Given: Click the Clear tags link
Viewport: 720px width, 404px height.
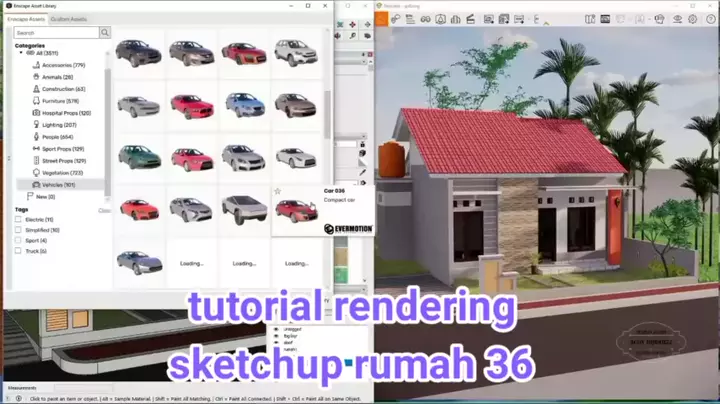Looking at the screenshot, I should click(104, 210).
